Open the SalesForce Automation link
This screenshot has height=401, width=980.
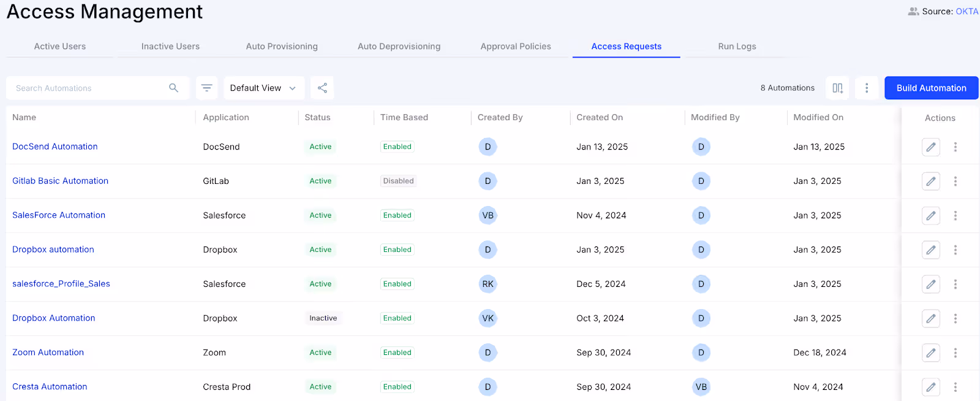coord(59,215)
